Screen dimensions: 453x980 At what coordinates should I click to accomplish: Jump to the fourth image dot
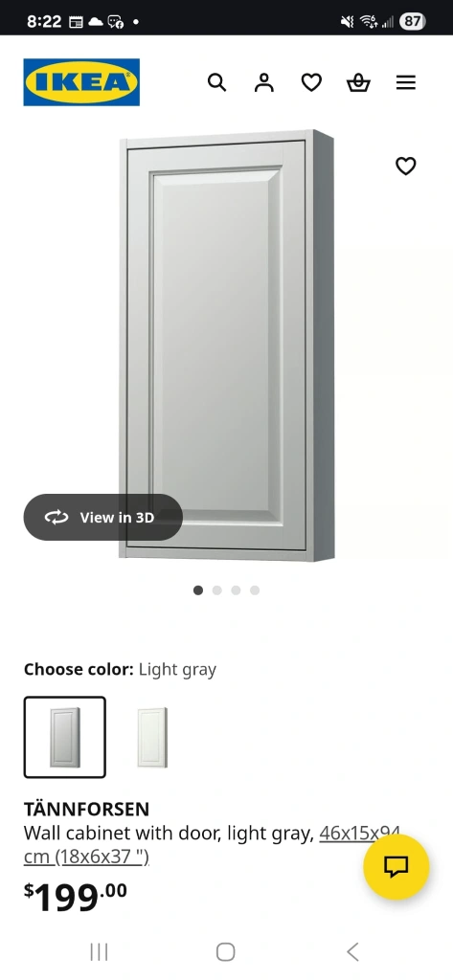255,590
